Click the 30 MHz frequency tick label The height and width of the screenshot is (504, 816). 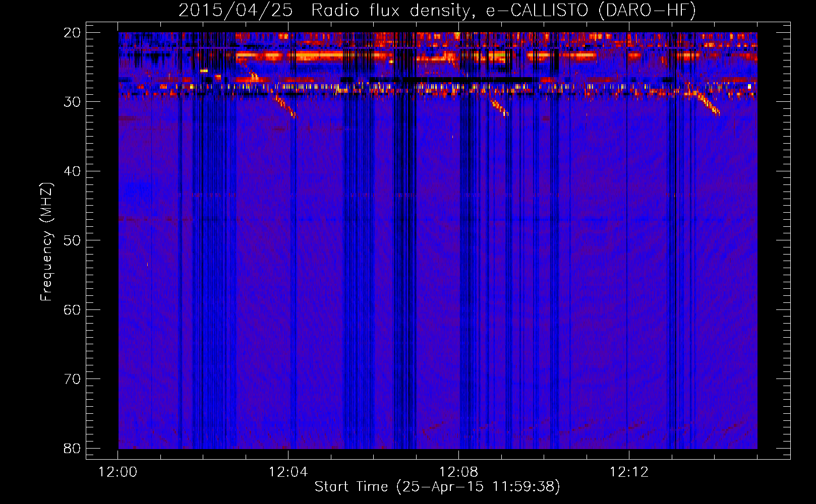click(x=72, y=101)
